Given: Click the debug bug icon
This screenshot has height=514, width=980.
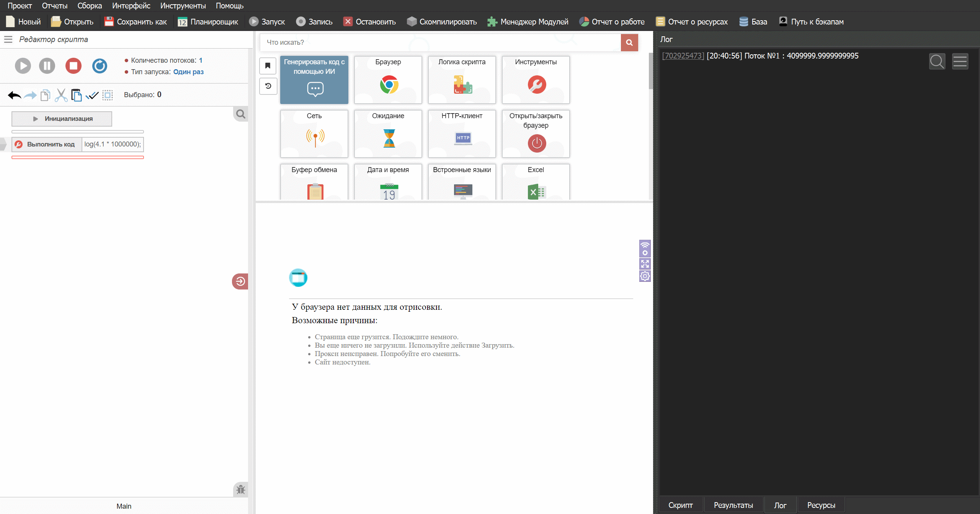Looking at the screenshot, I should pyautogui.click(x=240, y=489).
